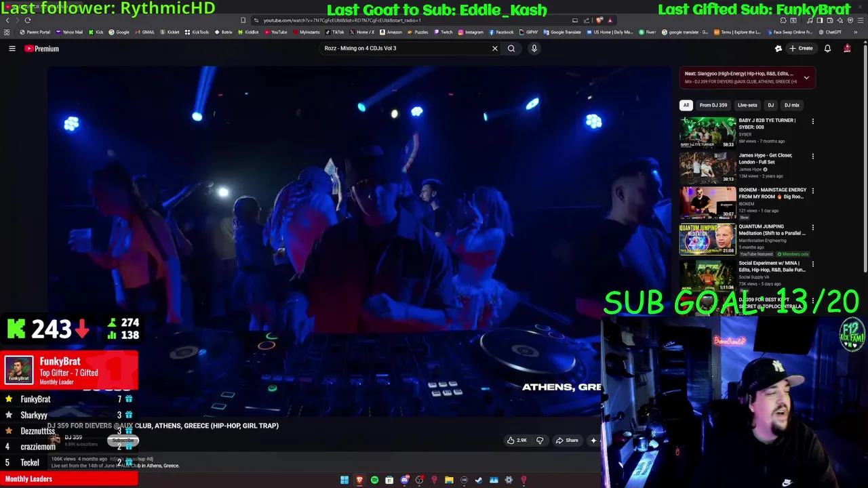The image size is (868, 488).
Task: Go to the YouTube Premium home logo
Action: 42,48
